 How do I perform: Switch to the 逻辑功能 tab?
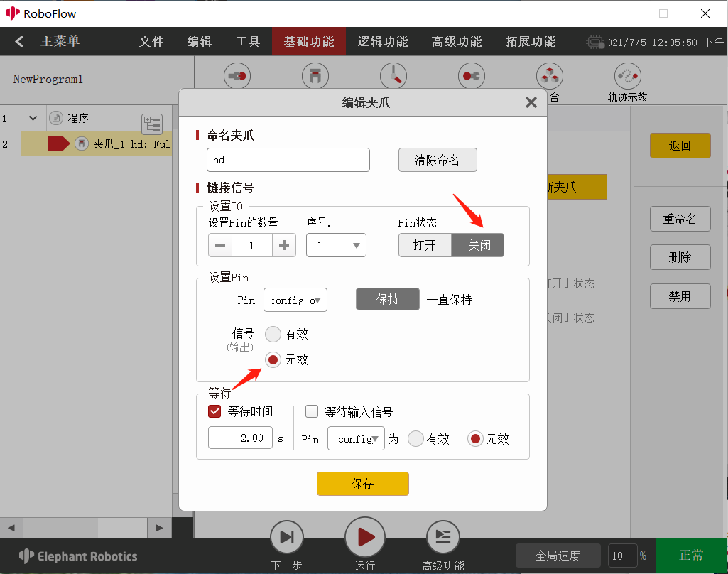pyautogui.click(x=383, y=42)
